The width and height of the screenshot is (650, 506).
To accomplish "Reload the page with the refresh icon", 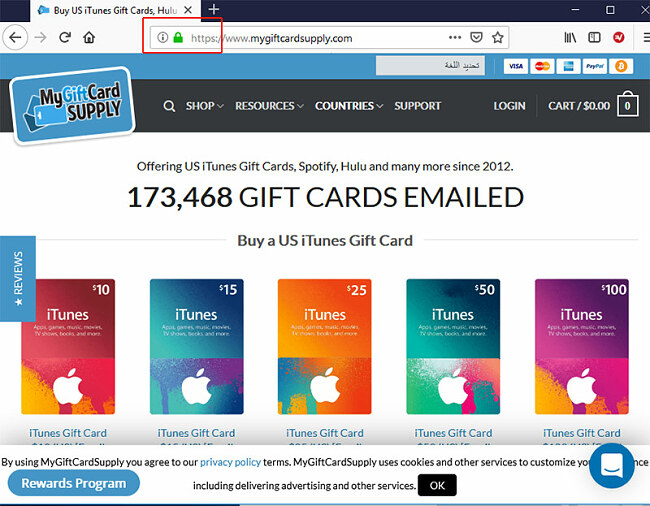I will coord(65,38).
